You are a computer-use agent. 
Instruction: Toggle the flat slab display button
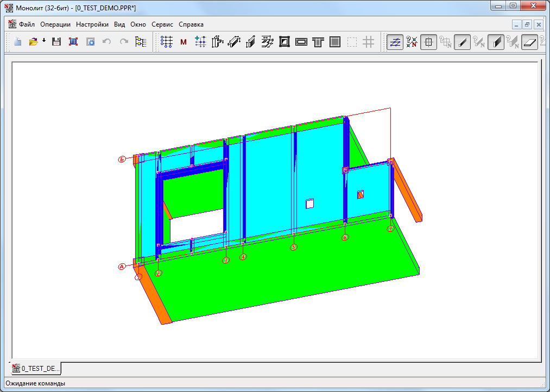[529, 42]
